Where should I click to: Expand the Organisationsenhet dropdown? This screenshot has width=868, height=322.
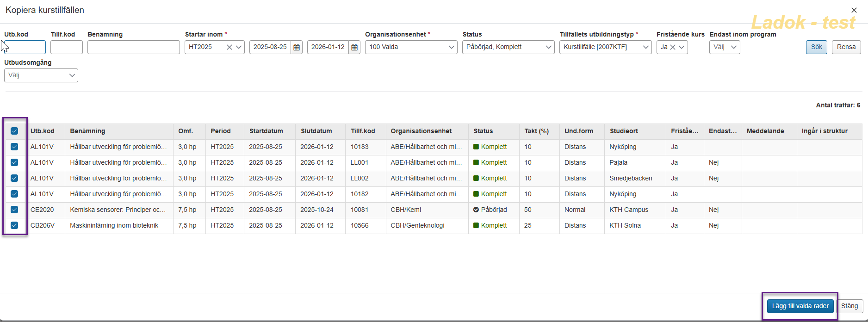(411, 47)
